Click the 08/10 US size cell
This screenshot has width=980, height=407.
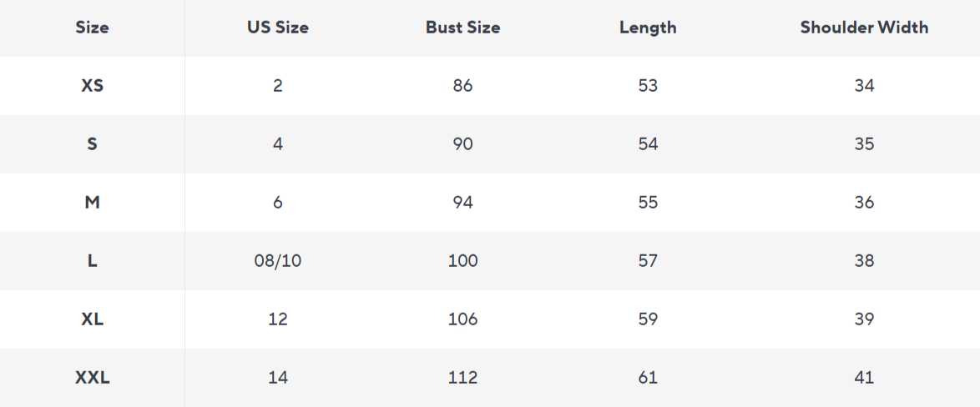pyautogui.click(x=277, y=261)
